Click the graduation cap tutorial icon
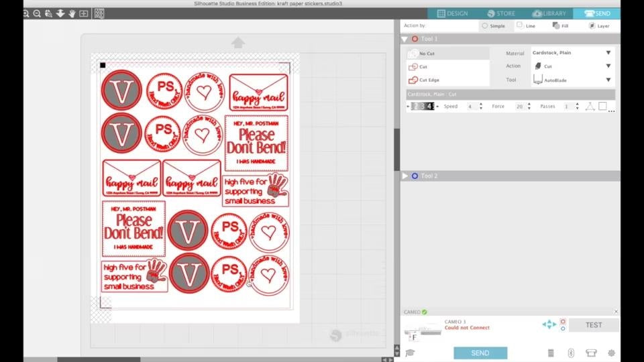 [410, 353]
